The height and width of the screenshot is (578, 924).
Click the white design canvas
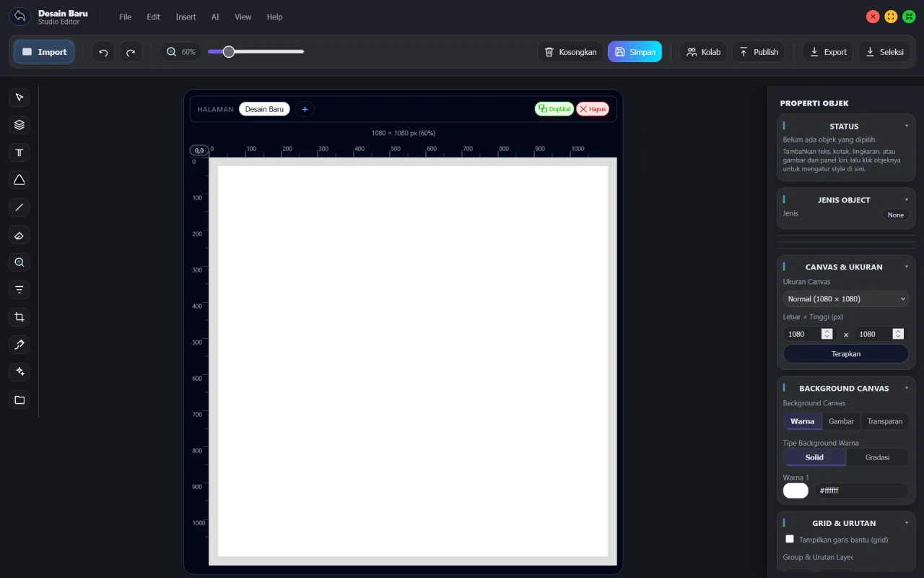[413, 361]
